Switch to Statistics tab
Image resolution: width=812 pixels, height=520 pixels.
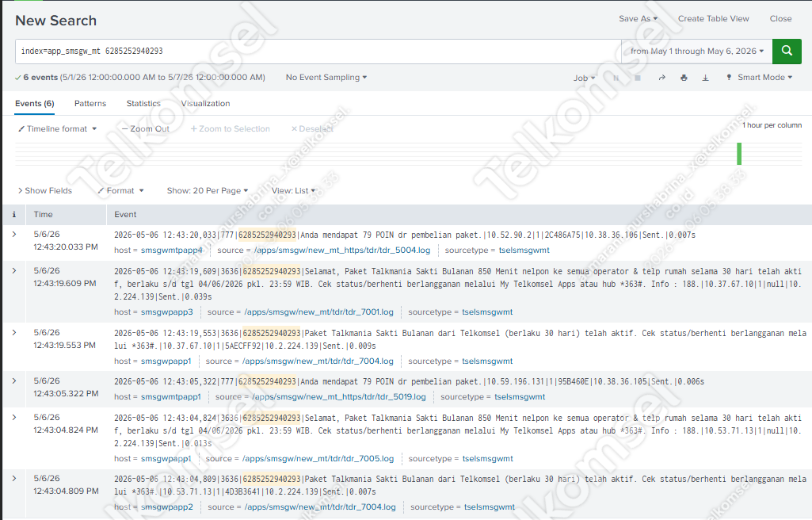point(143,104)
